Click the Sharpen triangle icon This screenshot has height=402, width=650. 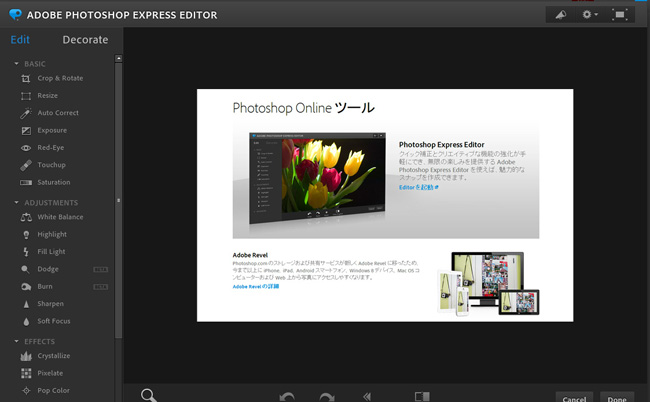26,304
